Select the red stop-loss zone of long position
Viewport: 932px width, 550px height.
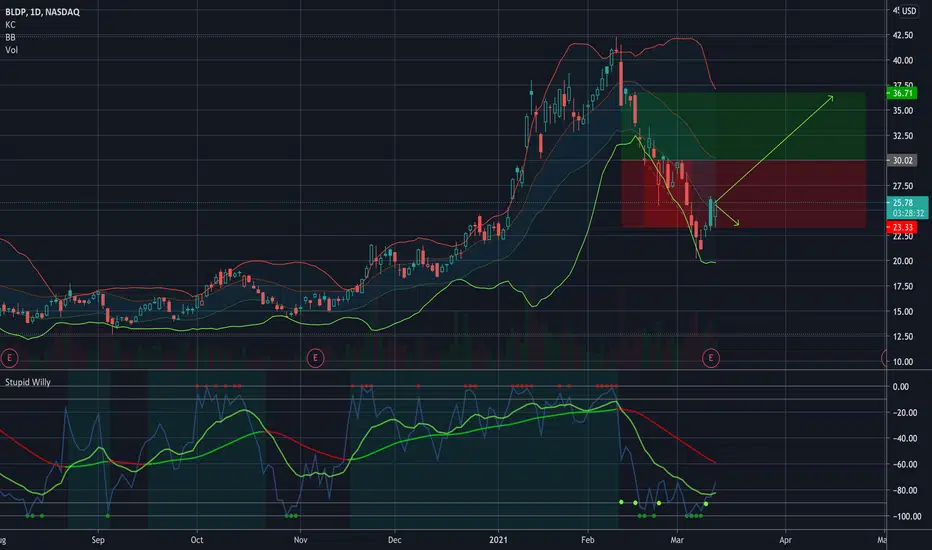tap(743, 194)
